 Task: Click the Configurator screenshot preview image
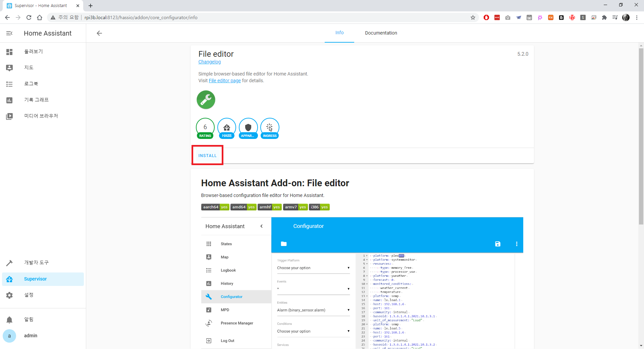pyautogui.click(x=362, y=283)
